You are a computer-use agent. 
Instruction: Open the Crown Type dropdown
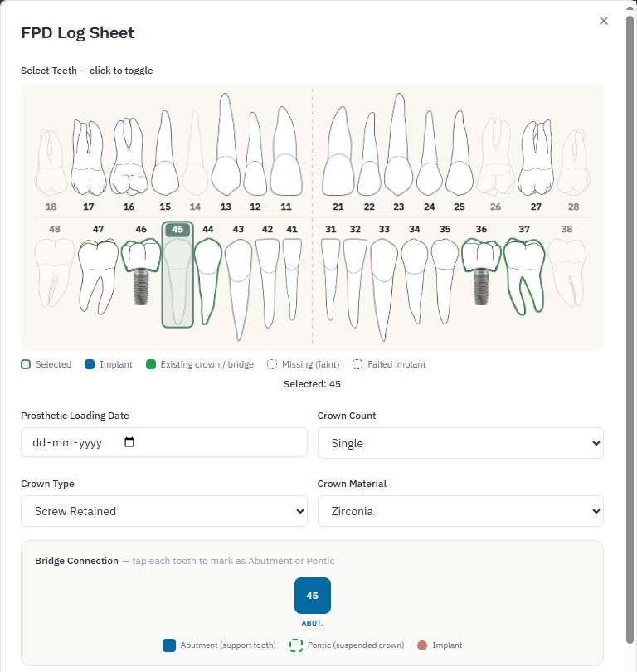pyautogui.click(x=164, y=511)
